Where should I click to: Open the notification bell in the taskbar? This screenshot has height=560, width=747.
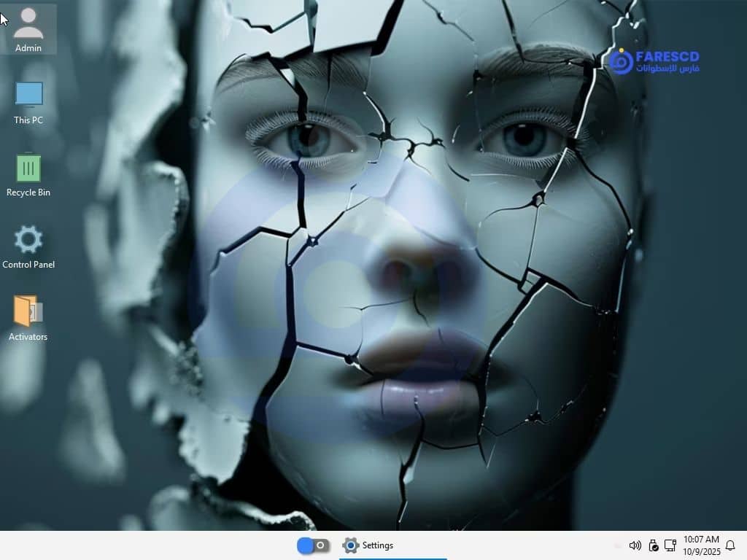(730, 545)
